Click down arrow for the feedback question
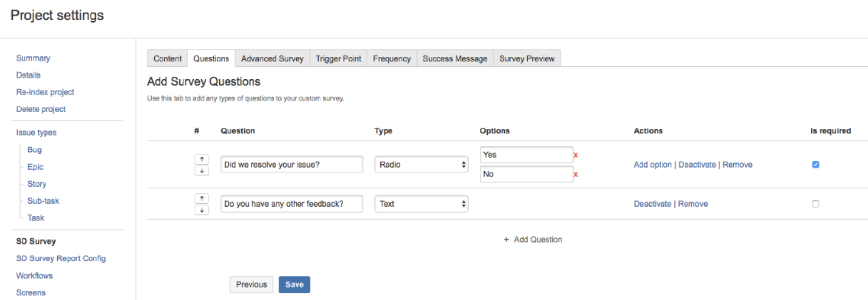The image size is (868, 300). [202, 210]
